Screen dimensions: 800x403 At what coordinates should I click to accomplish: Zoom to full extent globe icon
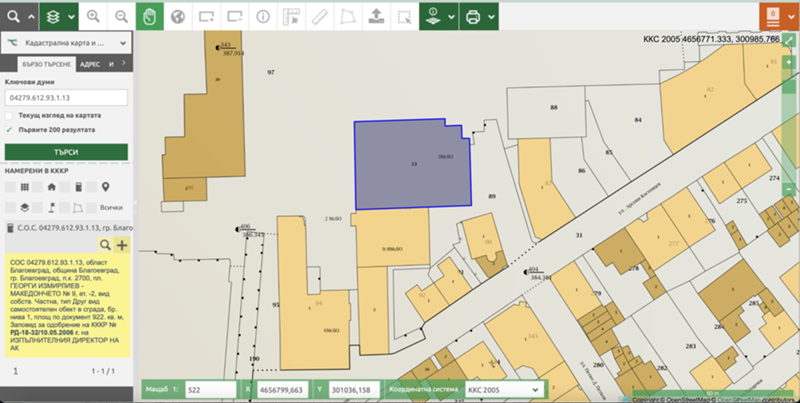178,17
